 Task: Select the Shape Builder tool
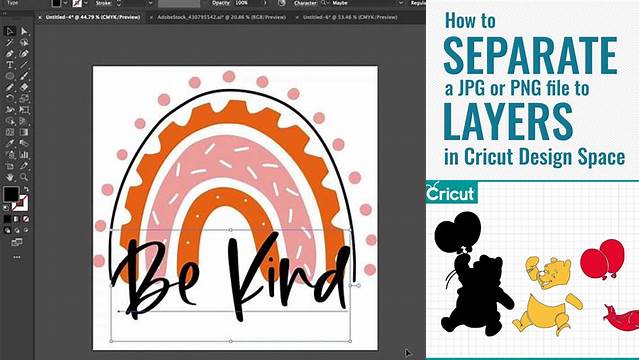coord(10,121)
